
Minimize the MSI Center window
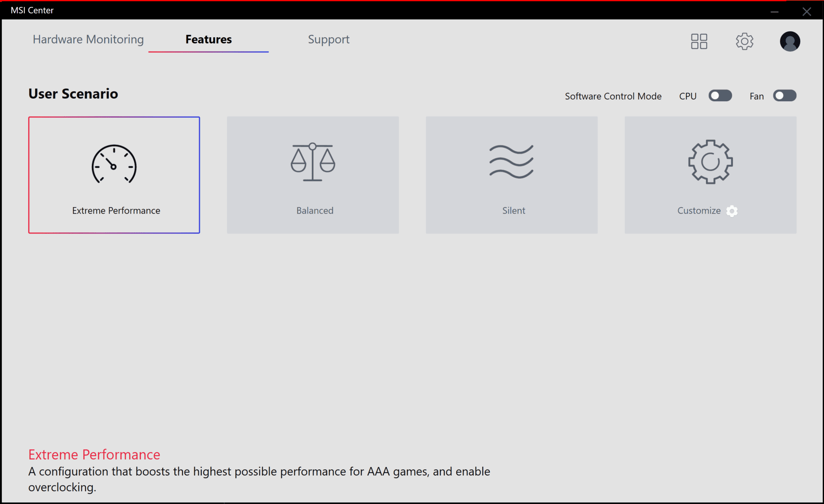(x=774, y=12)
